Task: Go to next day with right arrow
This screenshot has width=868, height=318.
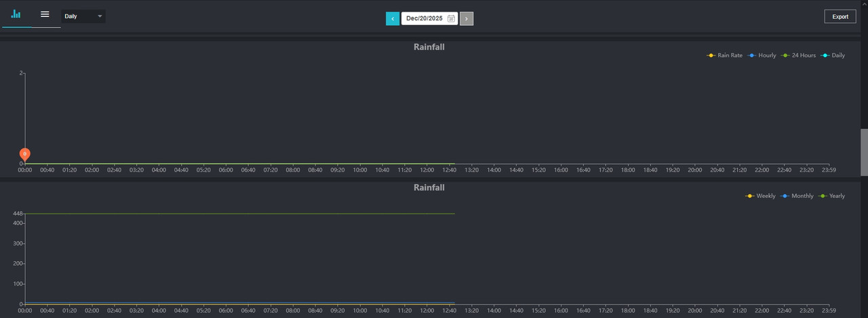Action: (467, 18)
